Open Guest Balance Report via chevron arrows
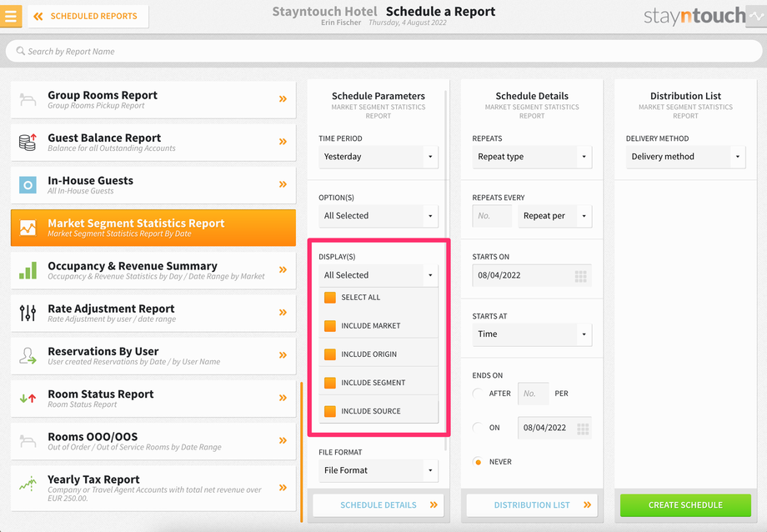 283,142
